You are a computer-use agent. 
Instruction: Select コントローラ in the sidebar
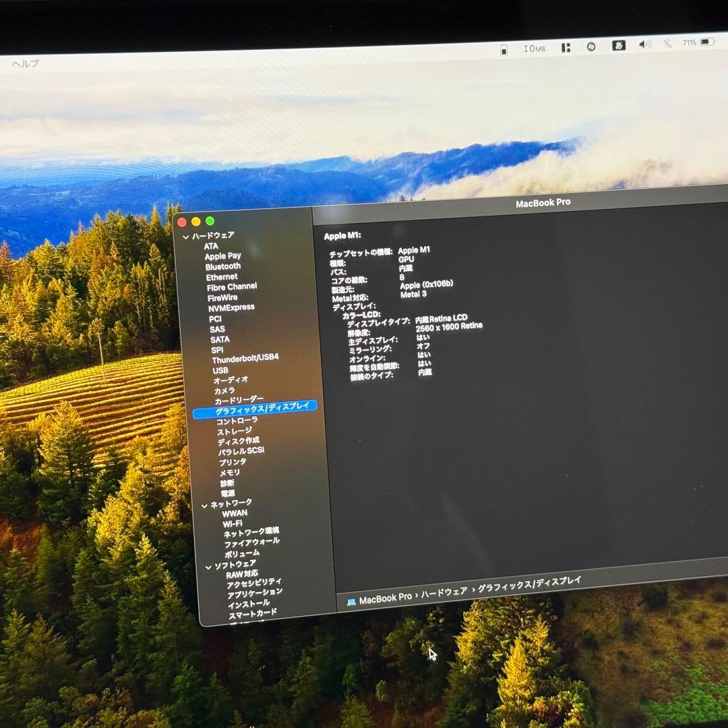click(237, 421)
